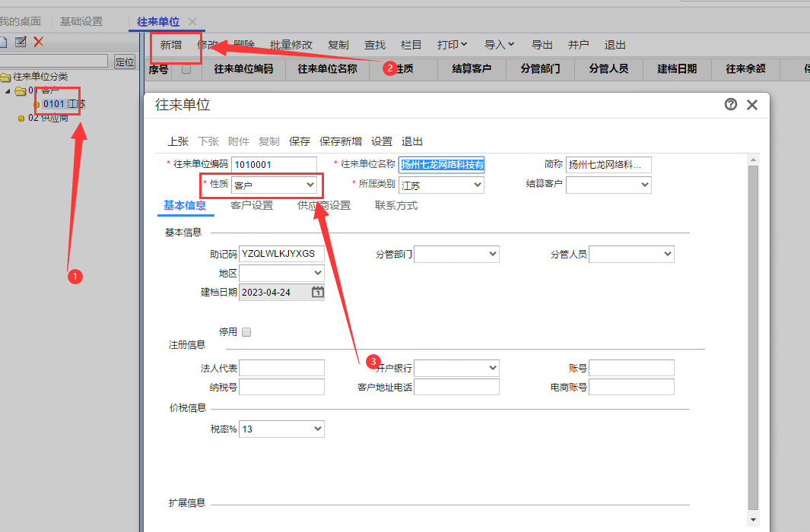
Task: Click the red X delete icon in left toolbar
Action: click(39, 42)
